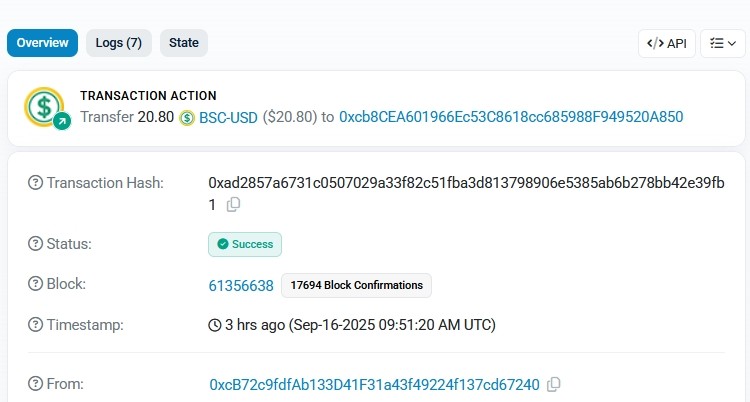Open the list options dropdown
The height and width of the screenshot is (402, 750).
pos(724,43)
